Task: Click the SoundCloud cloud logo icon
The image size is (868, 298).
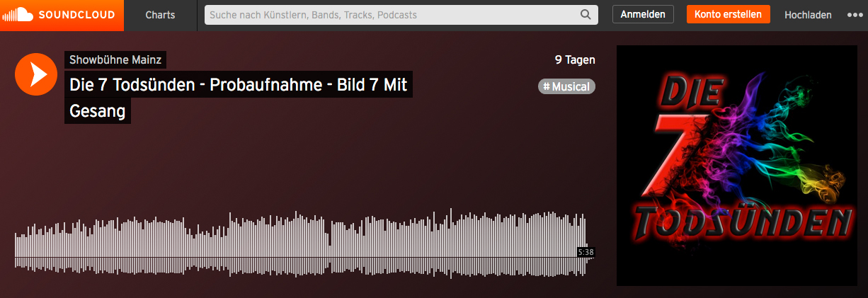Action: (x=18, y=14)
